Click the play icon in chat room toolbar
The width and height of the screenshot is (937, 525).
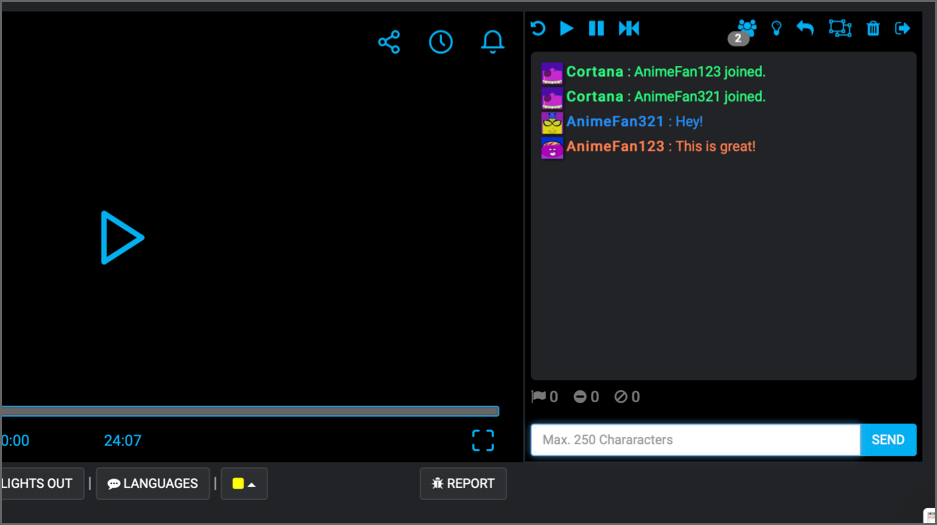point(567,28)
